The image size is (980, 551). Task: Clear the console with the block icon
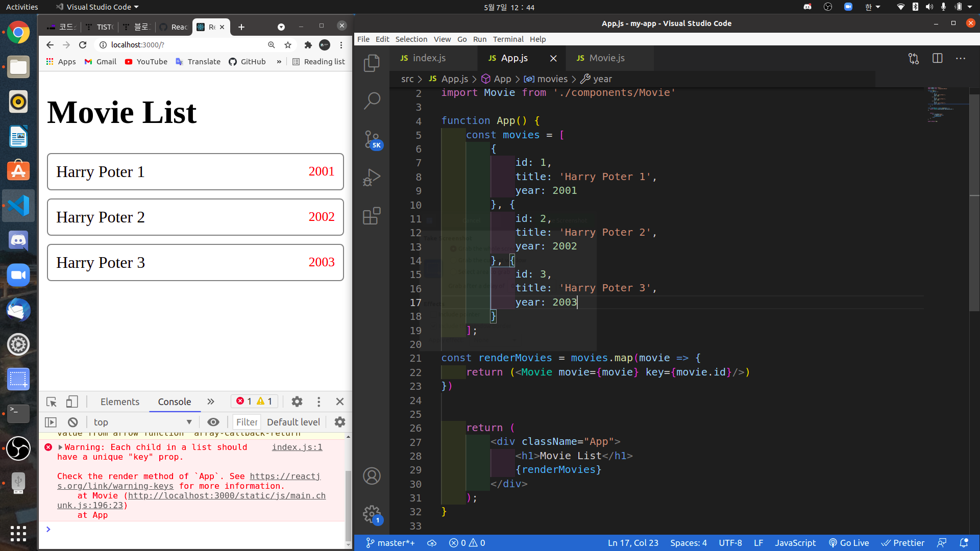coord(73,422)
